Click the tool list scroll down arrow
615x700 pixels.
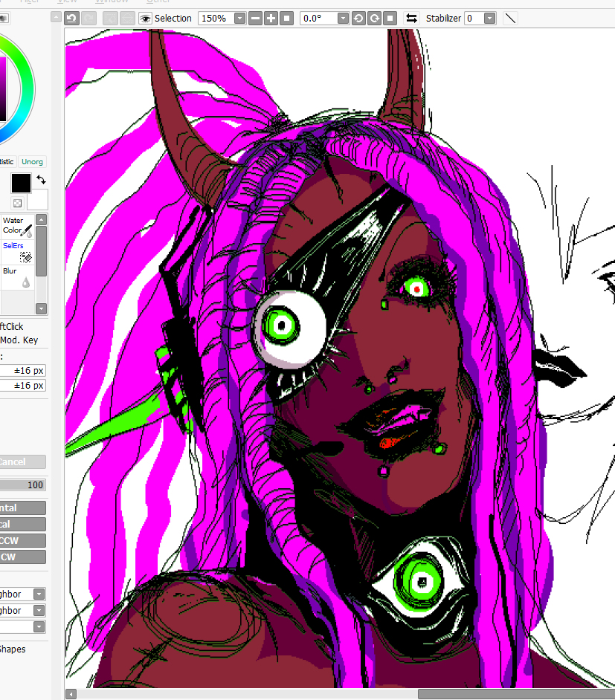point(41,308)
